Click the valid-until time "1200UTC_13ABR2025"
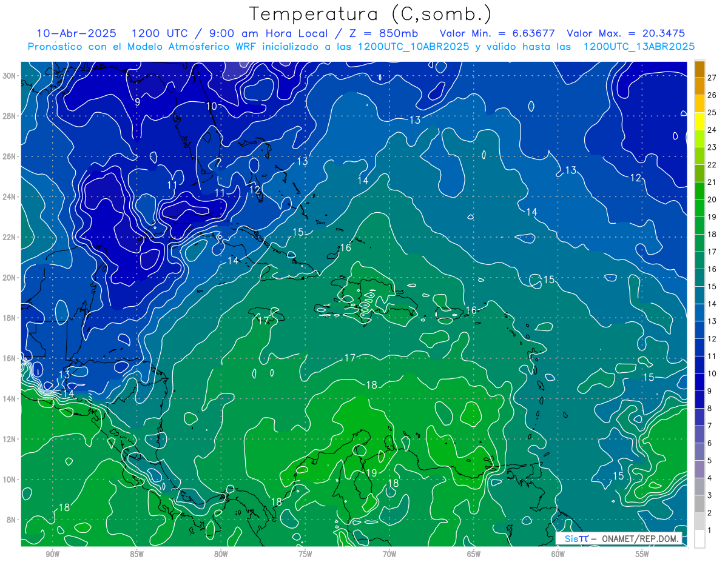This screenshot has height=562, width=728. coord(639,47)
